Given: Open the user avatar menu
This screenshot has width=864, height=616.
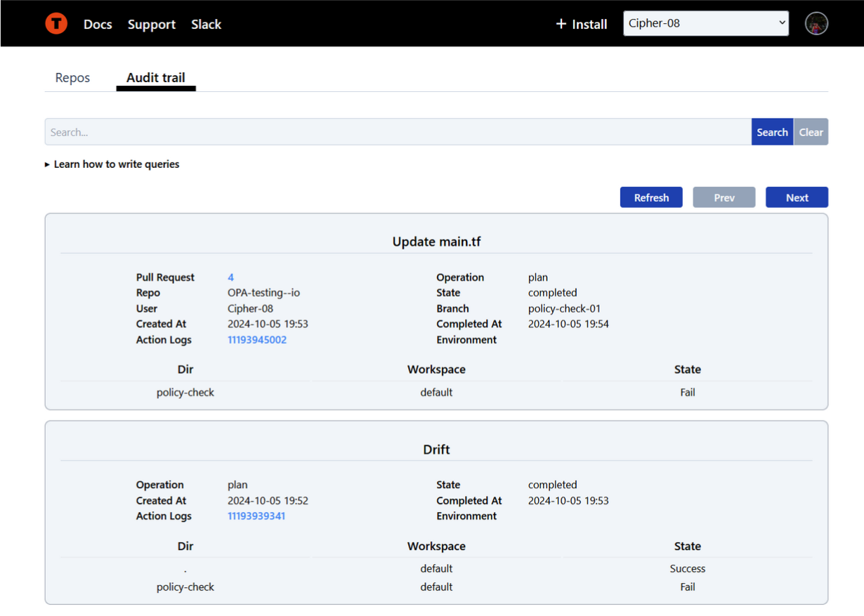Looking at the screenshot, I should [816, 23].
